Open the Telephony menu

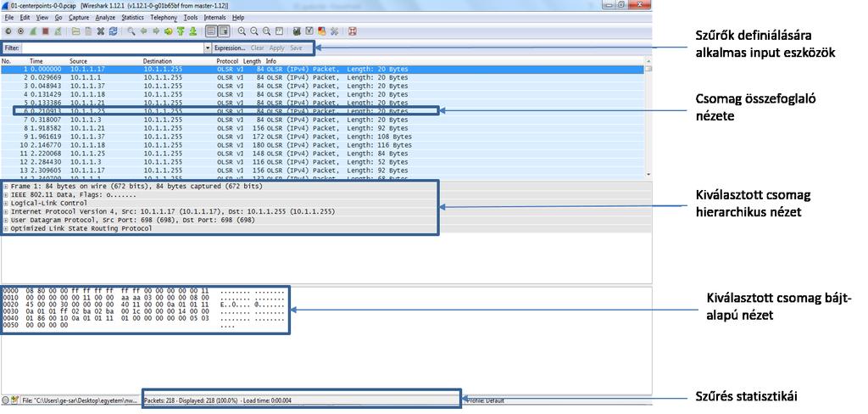(164, 18)
